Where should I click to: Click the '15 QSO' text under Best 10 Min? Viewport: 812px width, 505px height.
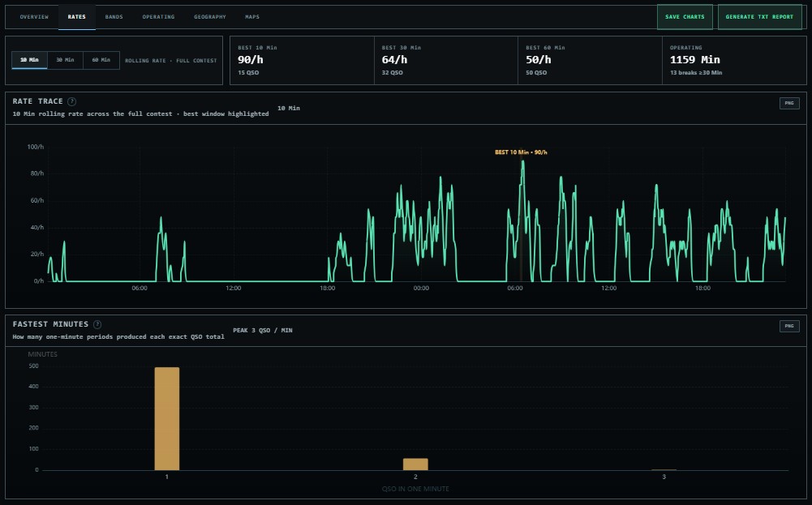point(248,72)
